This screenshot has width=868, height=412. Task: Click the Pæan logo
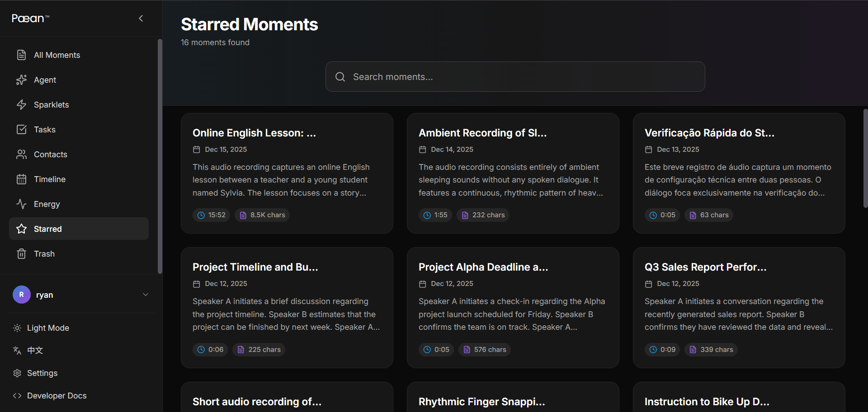tap(30, 18)
